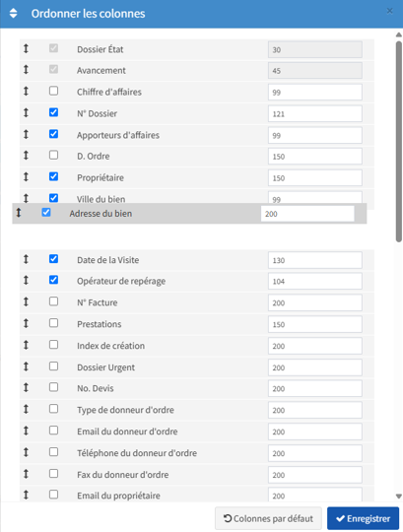Disable the Opérateur de repérage column
Screen dimensions: 403x532
pyautogui.click(x=53, y=280)
